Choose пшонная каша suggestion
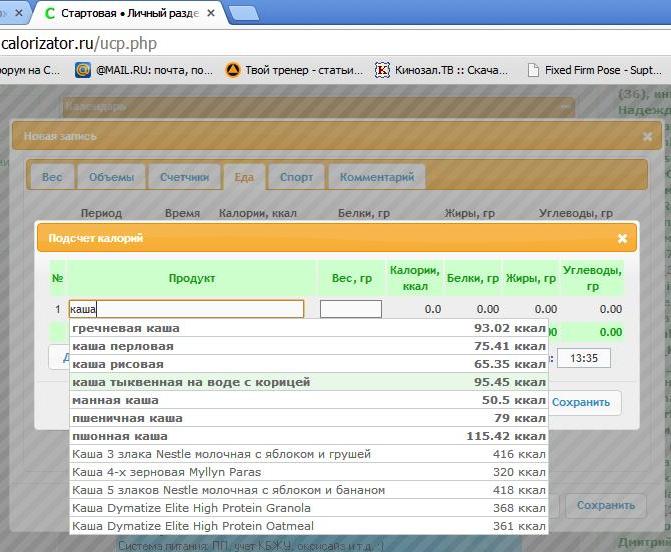 [309, 436]
